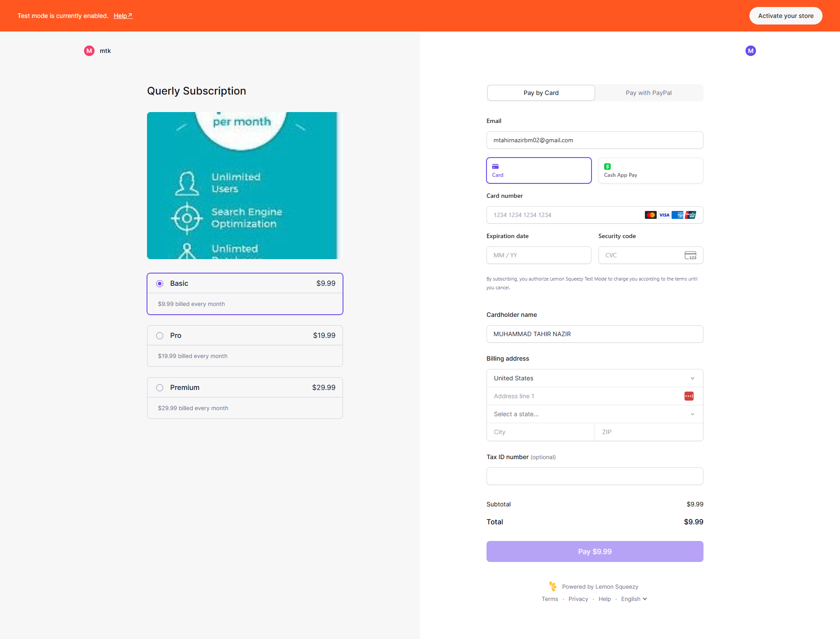Click the Tax ID number input field
The height and width of the screenshot is (639, 840).
tap(595, 476)
